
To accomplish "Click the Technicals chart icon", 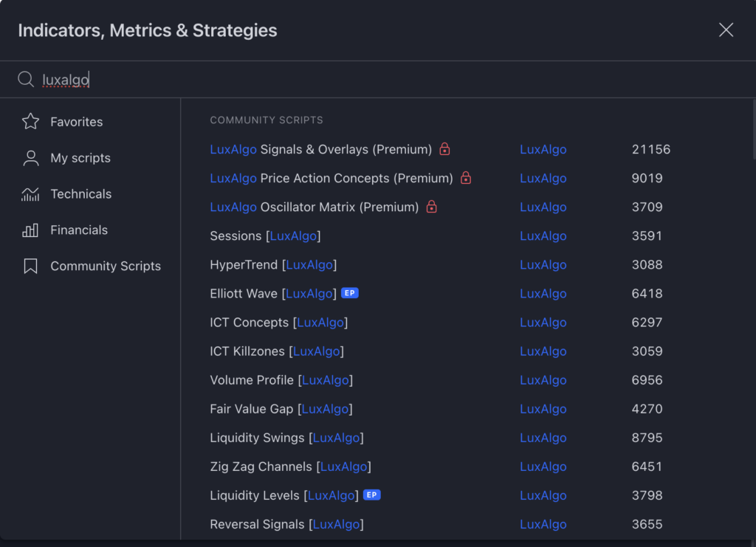I will pyautogui.click(x=30, y=194).
